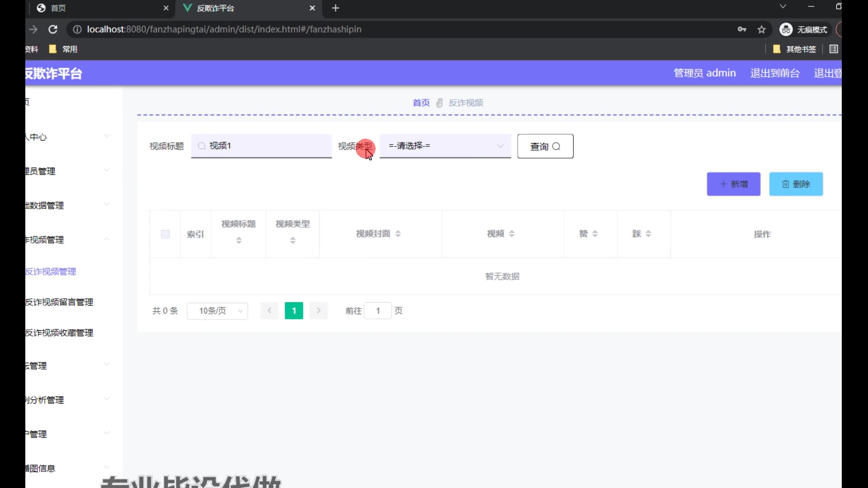Screen dimensions: 868x488
Task: Sort by 踩 column arrows
Action: click(x=648, y=234)
